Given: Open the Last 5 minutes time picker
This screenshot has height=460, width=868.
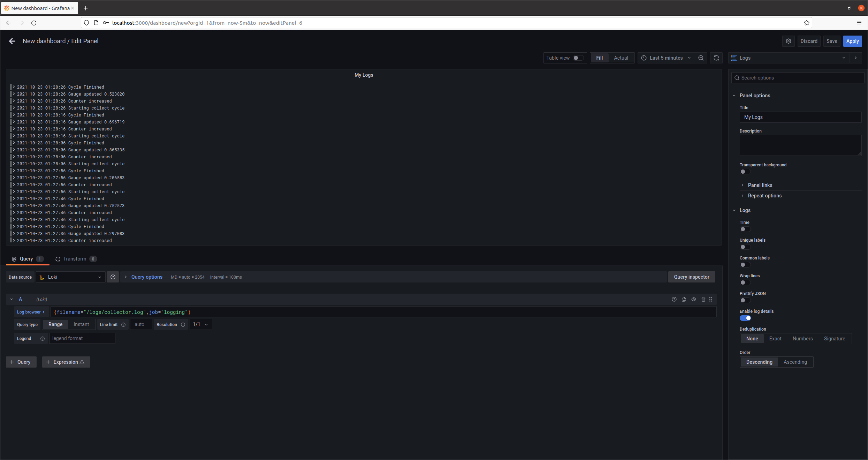Looking at the screenshot, I should 666,58.
